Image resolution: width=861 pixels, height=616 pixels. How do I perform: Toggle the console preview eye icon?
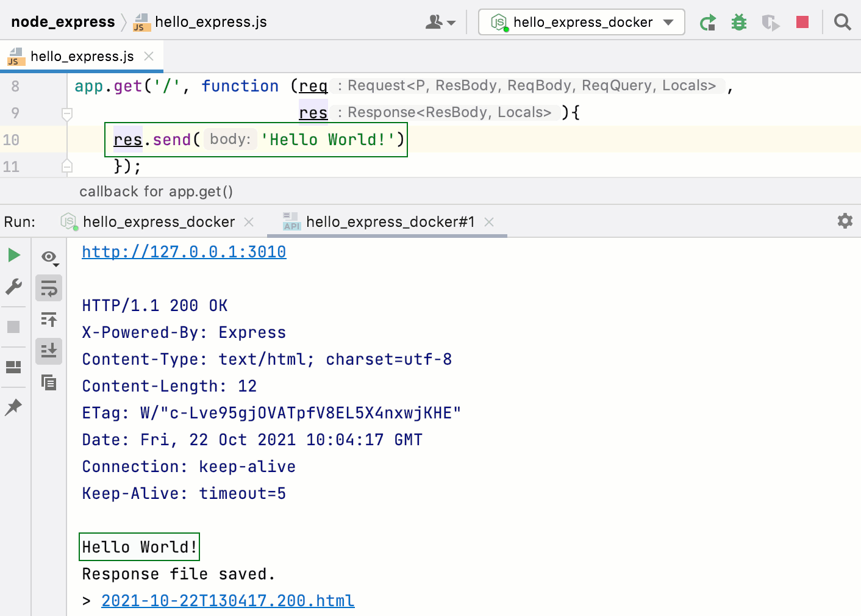[x=49, y=257]
